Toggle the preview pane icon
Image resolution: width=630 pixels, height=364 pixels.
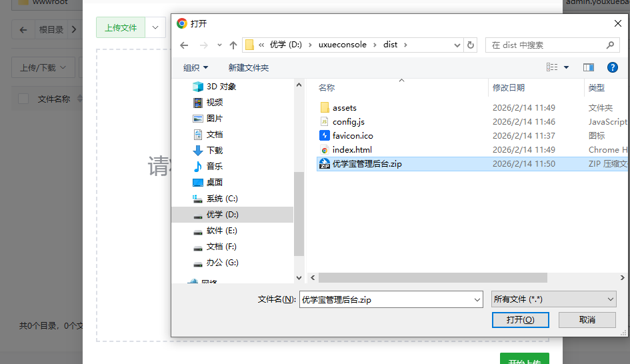click(x=589, y=67)
